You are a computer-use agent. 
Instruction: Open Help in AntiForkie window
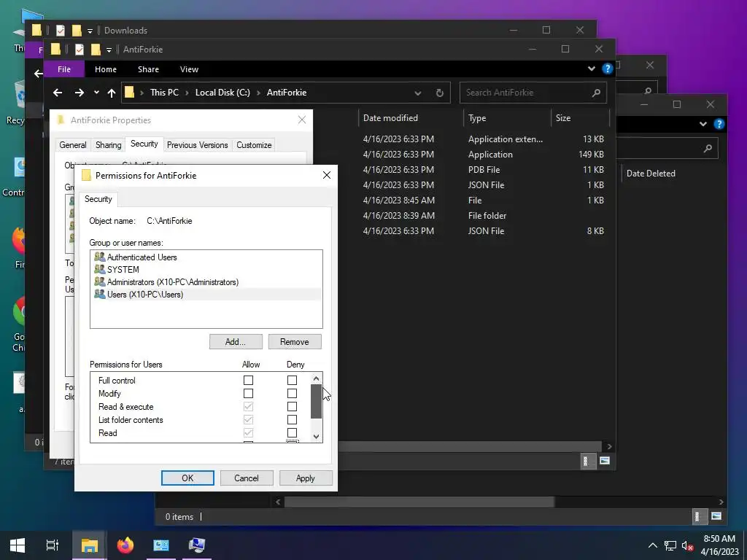[608, 69]
